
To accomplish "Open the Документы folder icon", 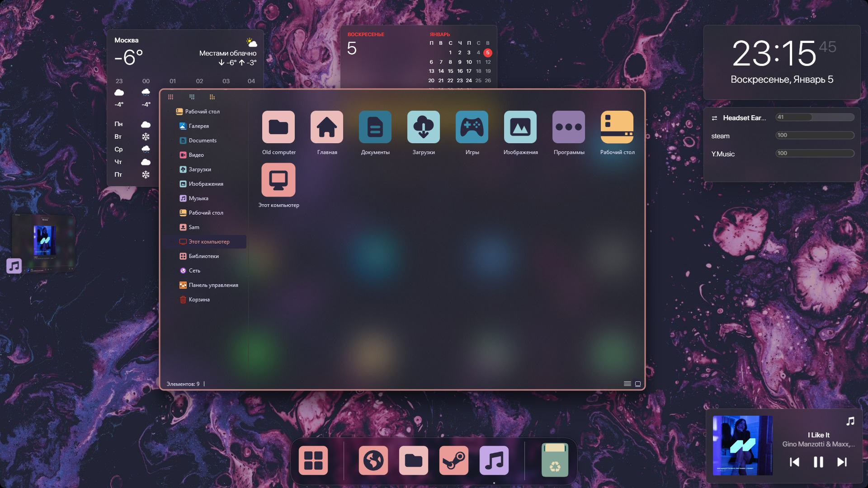I will (375, 127).
